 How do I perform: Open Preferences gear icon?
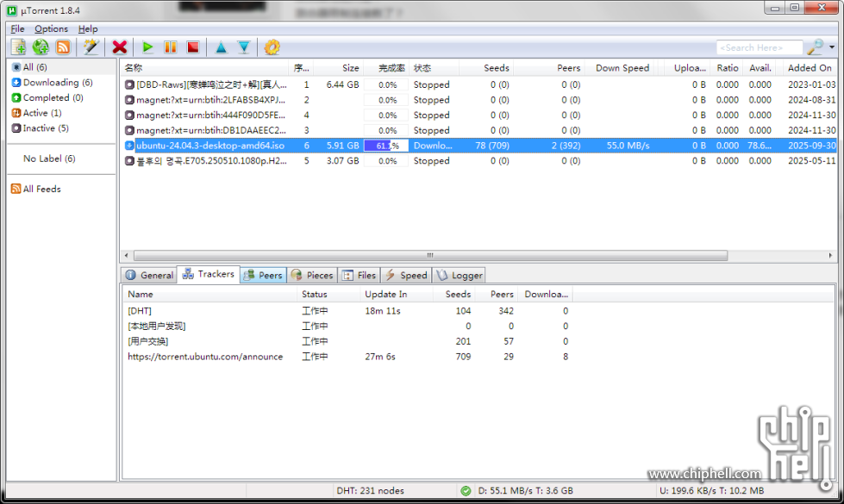point(272,47)
